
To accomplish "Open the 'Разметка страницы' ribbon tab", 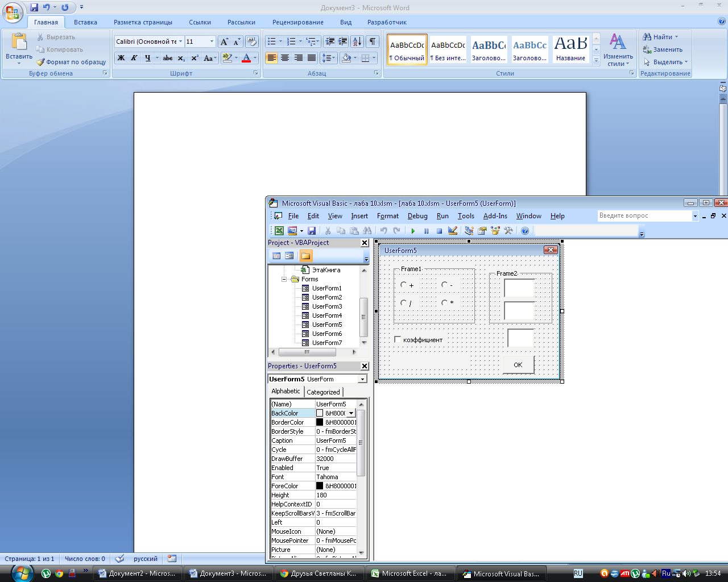I will pyautogui.click(x=143, y=22).
